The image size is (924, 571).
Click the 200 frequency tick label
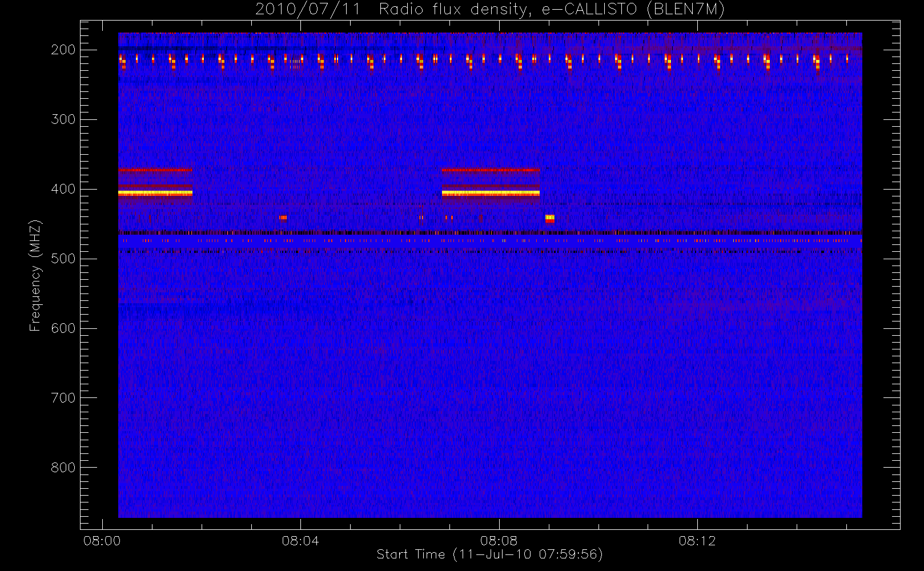click(63, 50)
